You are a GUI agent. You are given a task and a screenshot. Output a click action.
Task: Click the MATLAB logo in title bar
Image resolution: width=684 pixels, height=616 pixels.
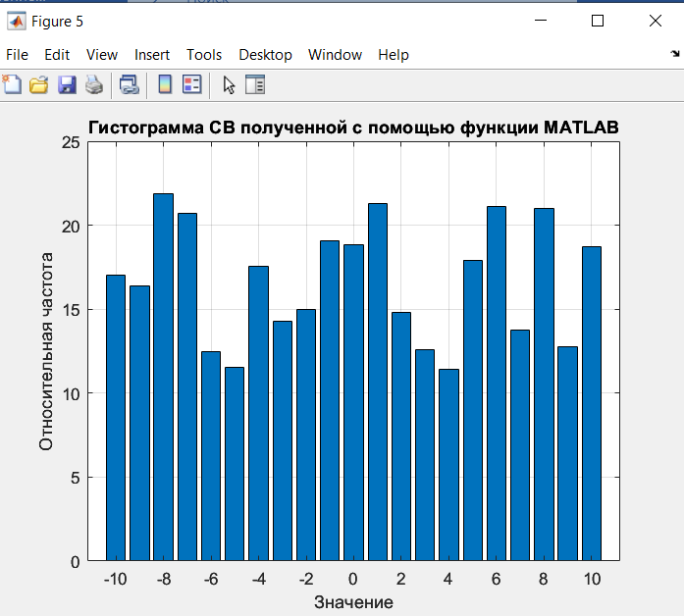(16, 22)
